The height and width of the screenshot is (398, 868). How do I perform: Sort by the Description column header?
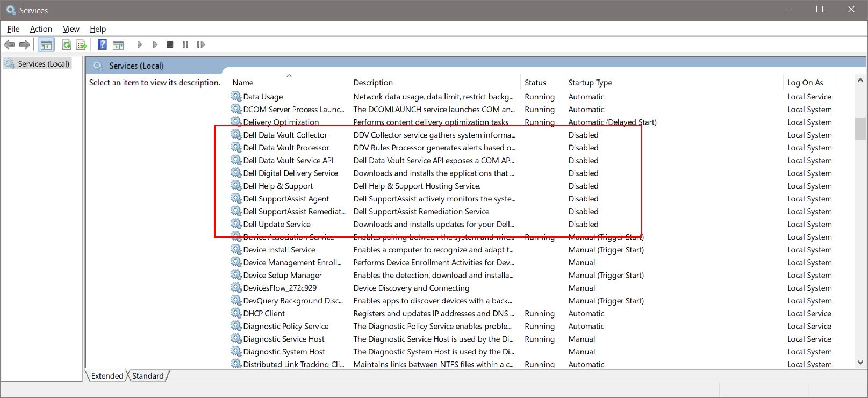[x=373, y=83]
